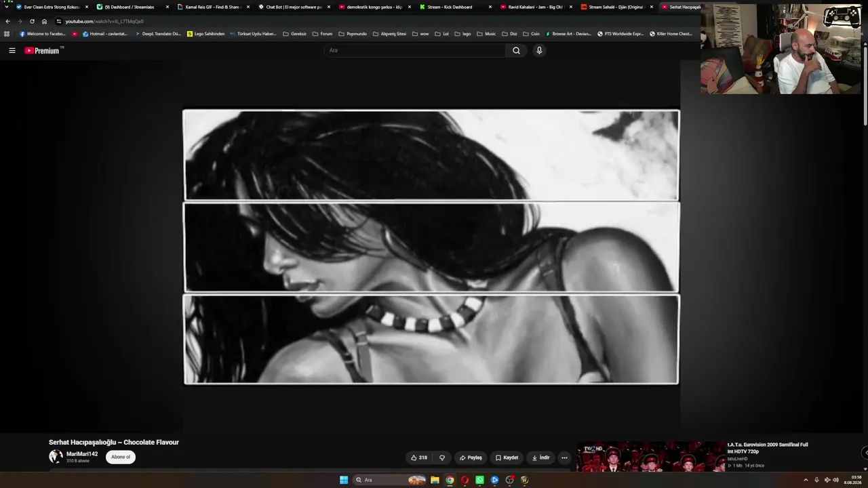Open the taskbar clock showing 03:58
Viewport: 868px width, 488px height.
point(852,480)
